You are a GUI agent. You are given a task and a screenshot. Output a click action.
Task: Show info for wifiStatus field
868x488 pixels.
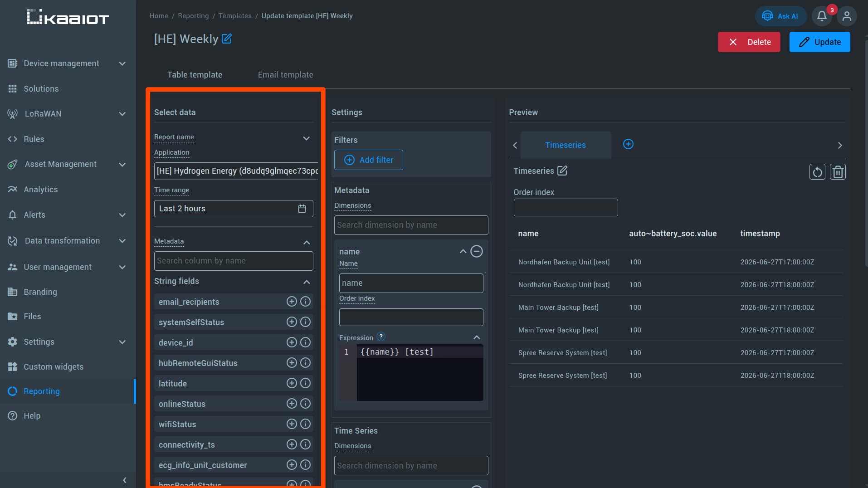pos(306,424)
